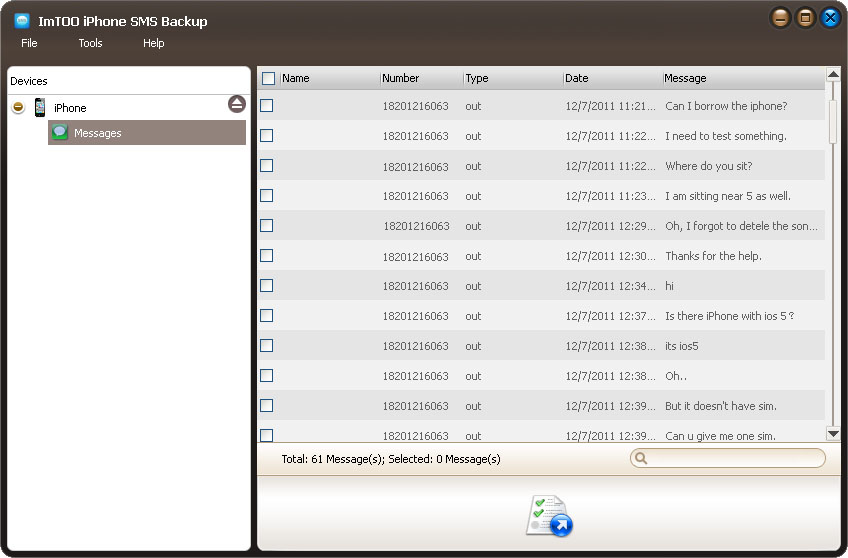
Task: Sort by the Number column header
Action: coord(421,78)
